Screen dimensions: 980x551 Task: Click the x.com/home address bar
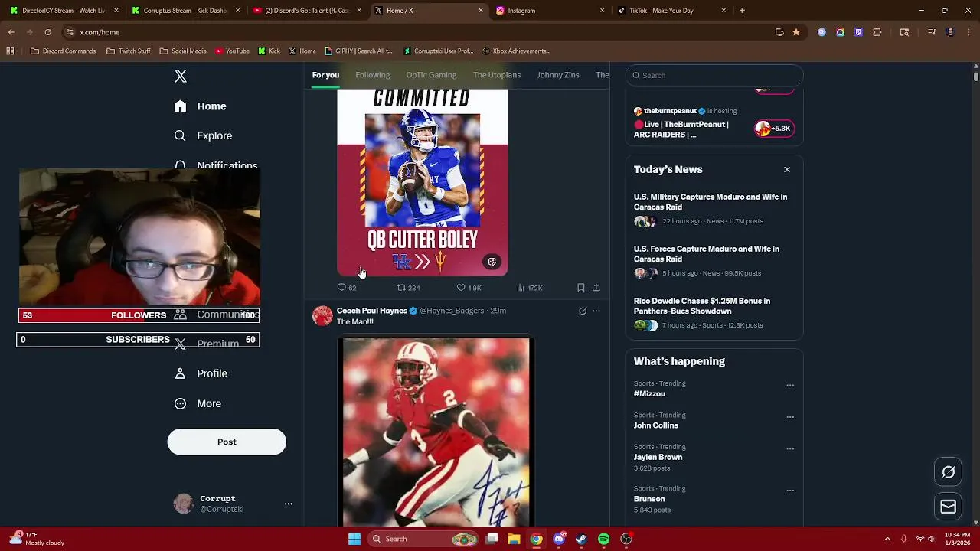[x=413, y=32]
